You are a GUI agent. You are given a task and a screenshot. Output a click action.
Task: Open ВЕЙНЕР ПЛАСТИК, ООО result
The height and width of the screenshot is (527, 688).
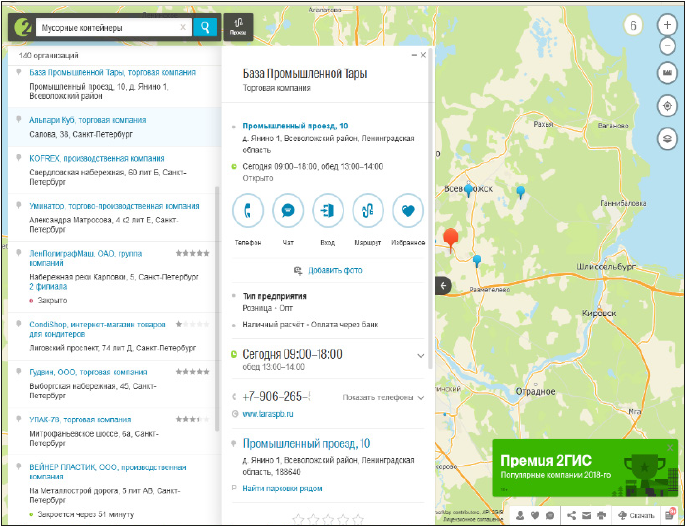[108, 472]
